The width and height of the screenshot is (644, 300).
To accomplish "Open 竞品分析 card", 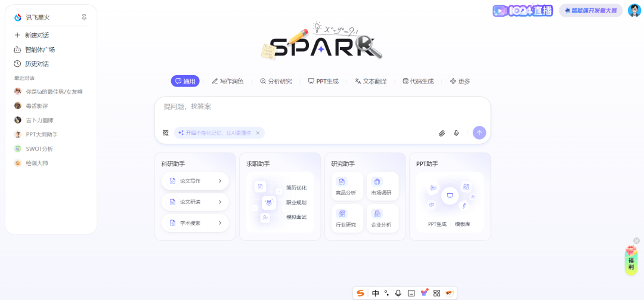I will click(x=348, y=186).
